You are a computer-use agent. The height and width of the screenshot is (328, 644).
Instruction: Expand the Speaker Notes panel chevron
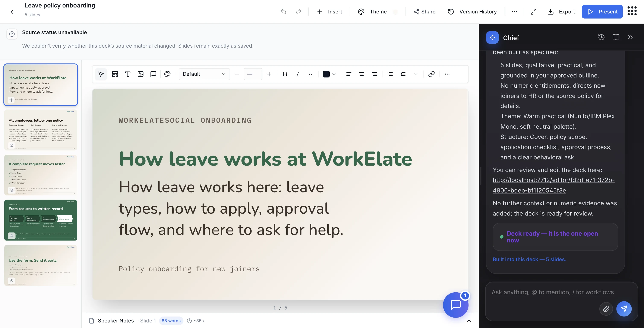tap(469, 321)
